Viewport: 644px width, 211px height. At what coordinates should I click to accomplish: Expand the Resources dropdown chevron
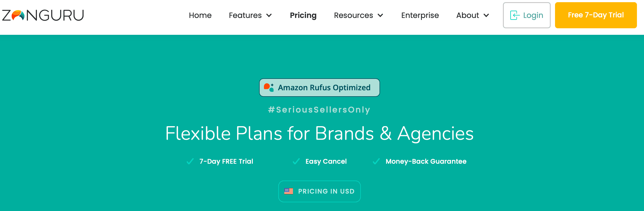[x=380, y=15]
